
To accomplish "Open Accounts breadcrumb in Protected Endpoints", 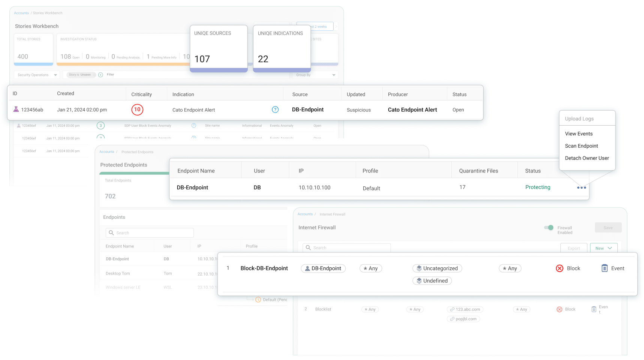I will coord(107,152).
